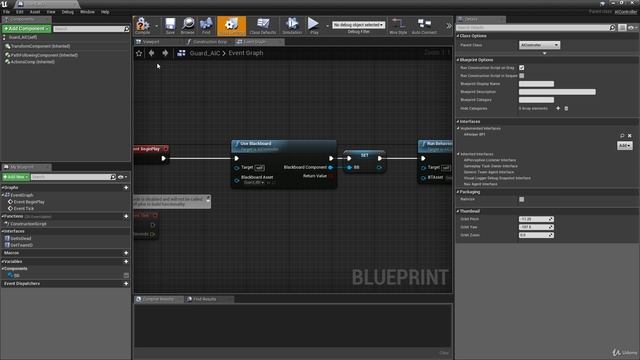Open Class Defaults from the toolbar

click(x=263, y=25)
